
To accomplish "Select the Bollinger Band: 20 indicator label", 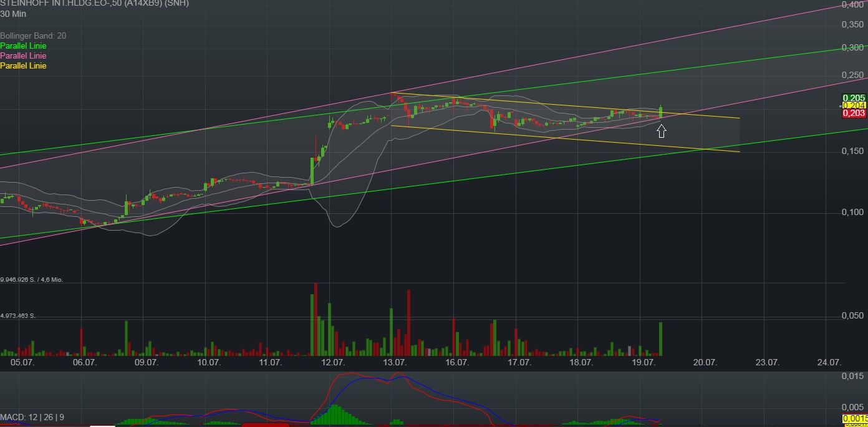I will 34,36.
